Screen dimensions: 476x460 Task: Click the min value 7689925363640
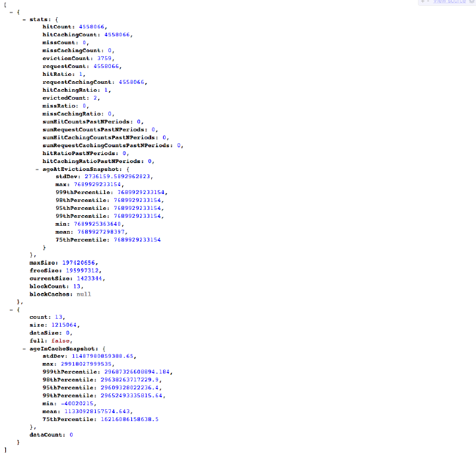[x=97, y=224]
